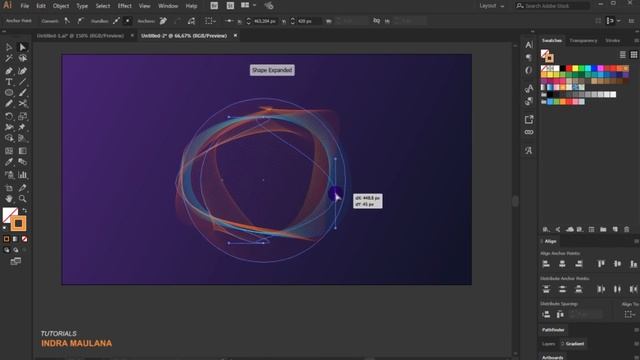Image resolution: width=640 pixels, height=360 pixels.
Task: Open the Pathfinder panel tab
Action: pyautogui.click(x=553, y=330)
